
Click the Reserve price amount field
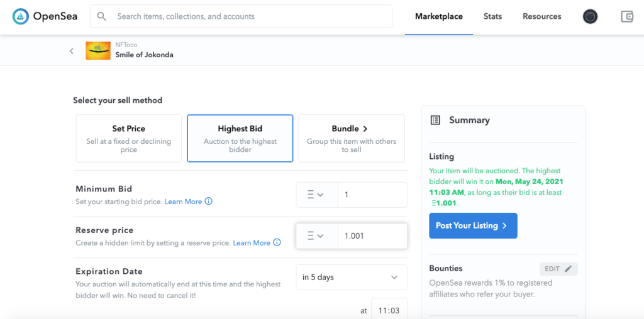372,236
